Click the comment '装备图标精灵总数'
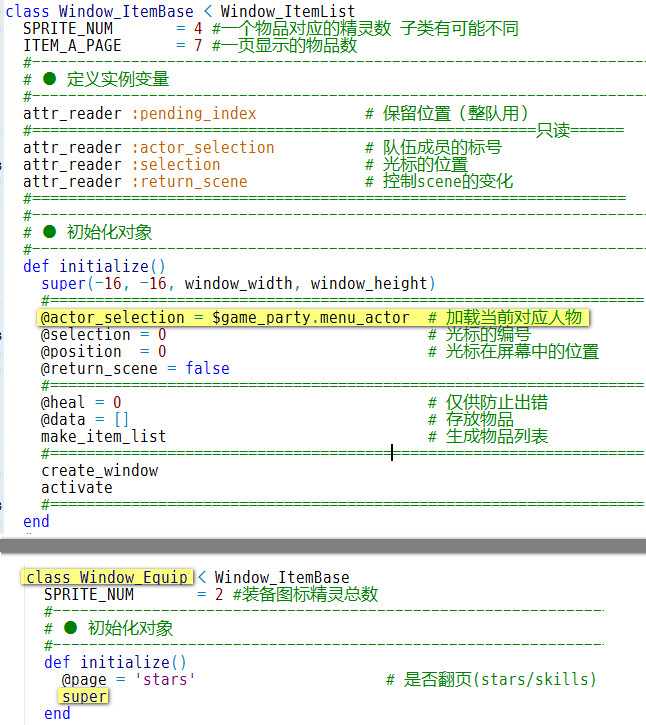 [x=310, y=594]
